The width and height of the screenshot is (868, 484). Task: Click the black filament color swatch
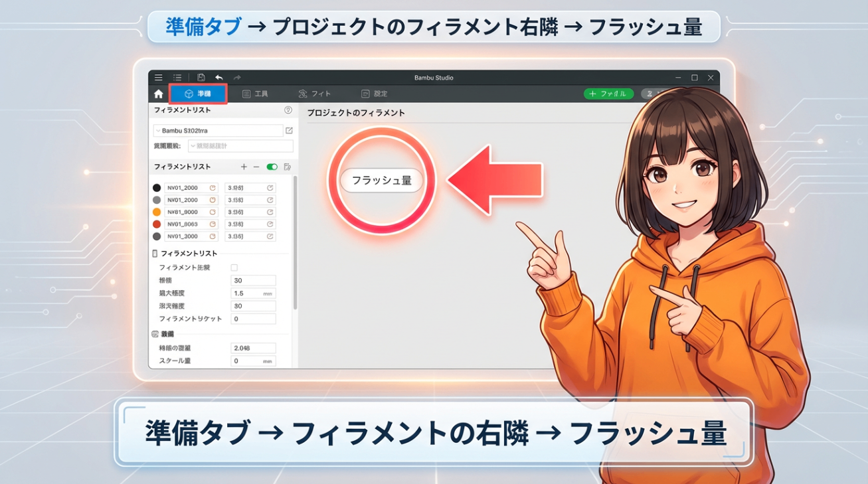click(157, 188)
